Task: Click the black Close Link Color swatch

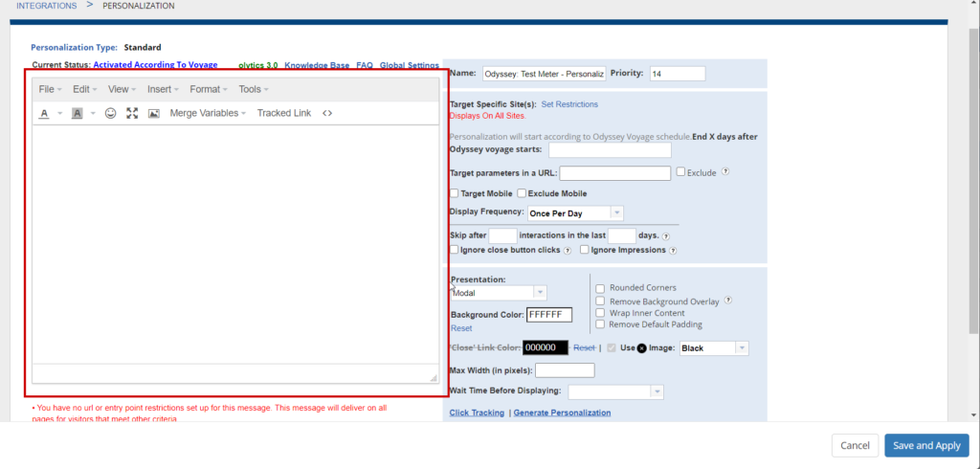Action: click(x=546, y=348)
